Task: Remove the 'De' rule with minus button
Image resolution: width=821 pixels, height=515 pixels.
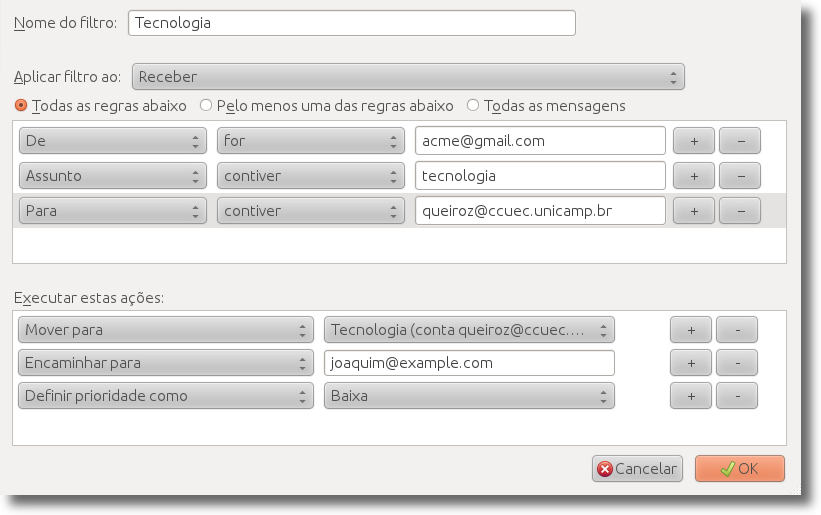Action: click(740, 141)
